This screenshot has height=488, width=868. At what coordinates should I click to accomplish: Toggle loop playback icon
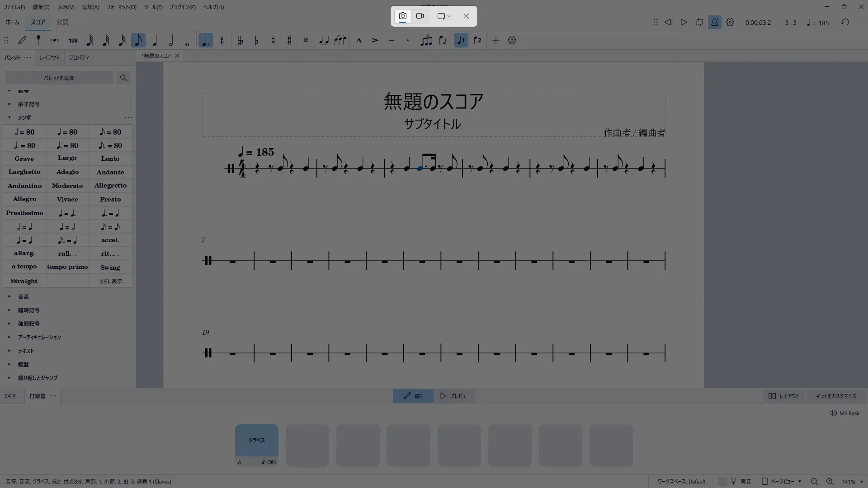pos(699,22)
